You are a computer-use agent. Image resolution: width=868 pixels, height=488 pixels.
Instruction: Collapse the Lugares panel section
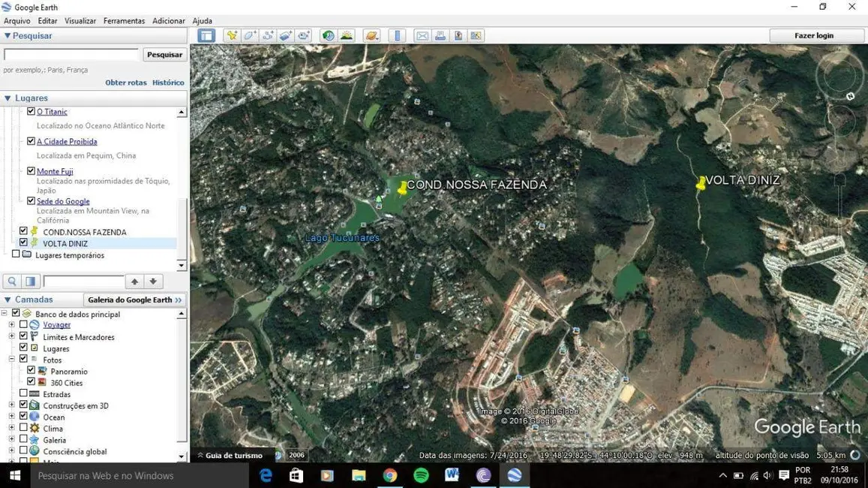click(x=8, y=98)
